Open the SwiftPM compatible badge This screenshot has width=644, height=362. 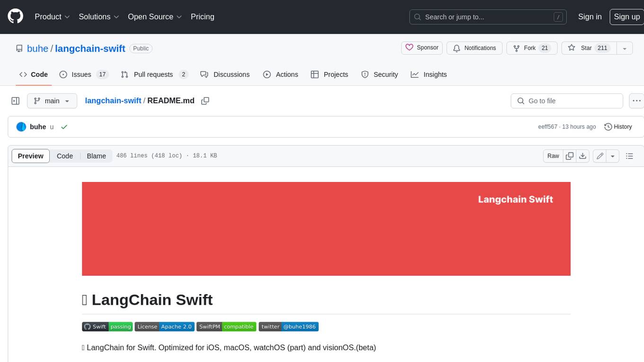click(x=226, y=326)
